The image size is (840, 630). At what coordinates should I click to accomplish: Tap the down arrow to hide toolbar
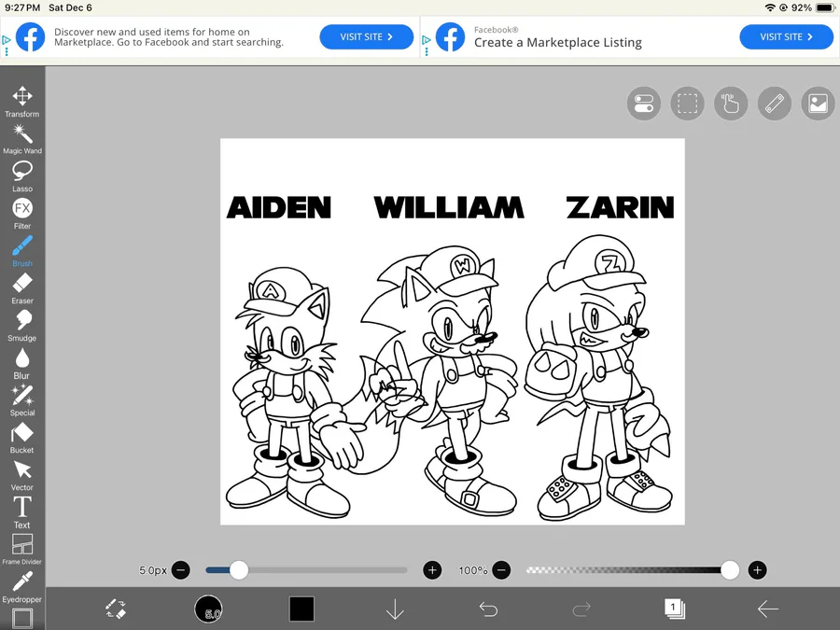point(395,609)
